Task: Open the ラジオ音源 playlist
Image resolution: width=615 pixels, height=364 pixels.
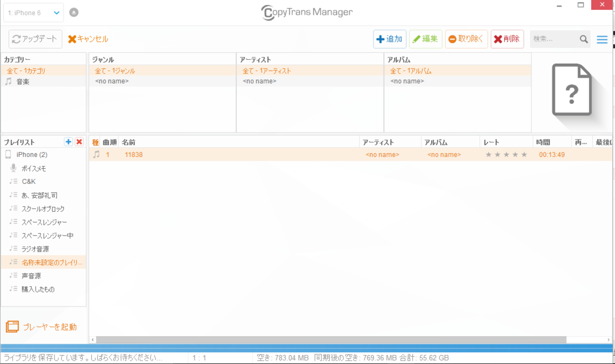Action: pos(43,249)
